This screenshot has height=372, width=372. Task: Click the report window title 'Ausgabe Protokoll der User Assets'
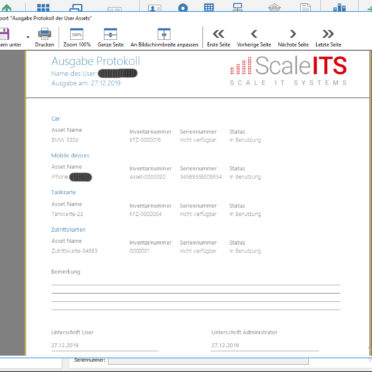pyautogui.click(x=50, y=18)
